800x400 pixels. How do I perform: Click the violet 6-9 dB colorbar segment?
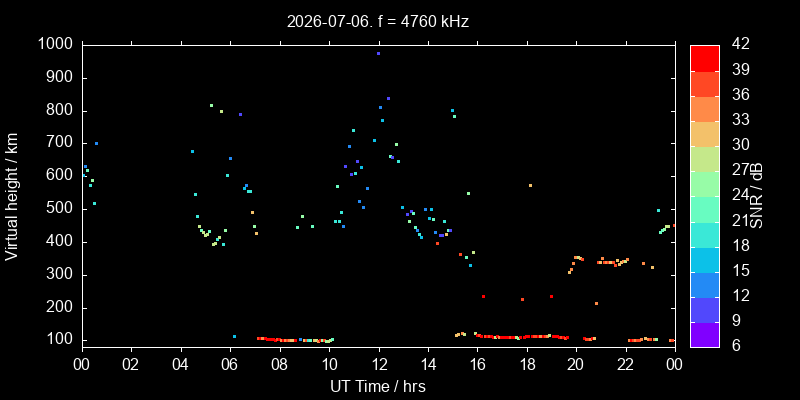point(705,335)
